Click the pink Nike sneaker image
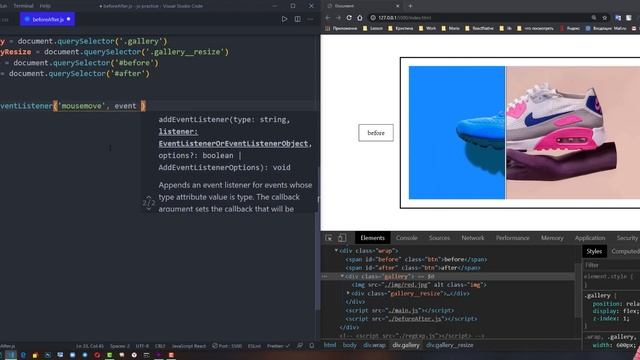This screenshot has height=360, width=640. [x=573, y=133]
